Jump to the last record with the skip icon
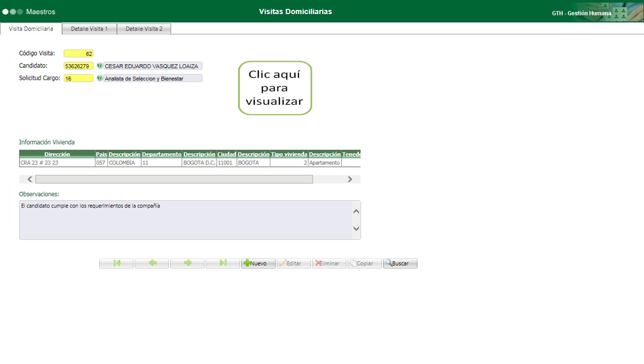 tap(222, 263)
